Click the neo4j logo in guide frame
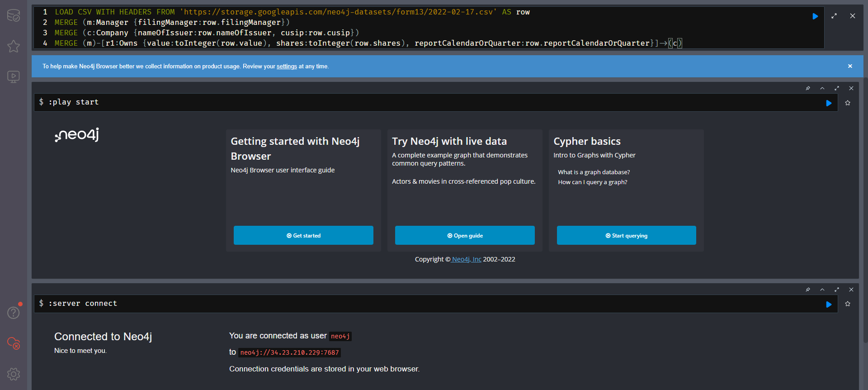 [x=77, y=135]
